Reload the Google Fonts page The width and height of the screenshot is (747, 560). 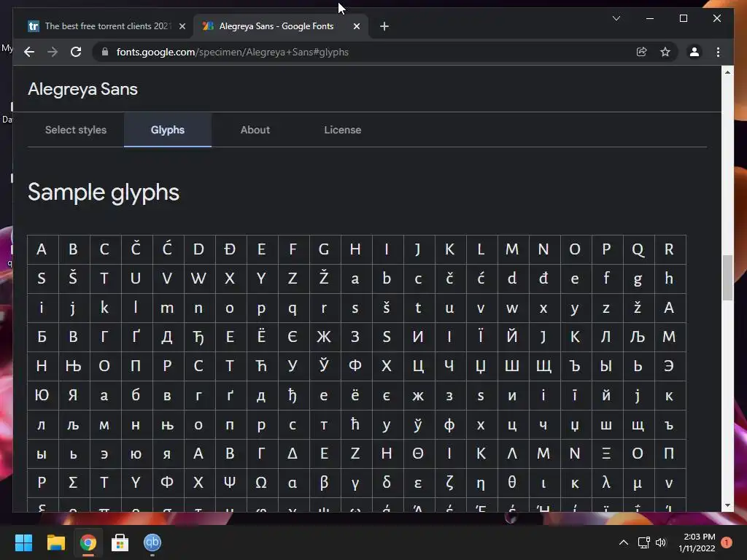(x=76, y=52)
